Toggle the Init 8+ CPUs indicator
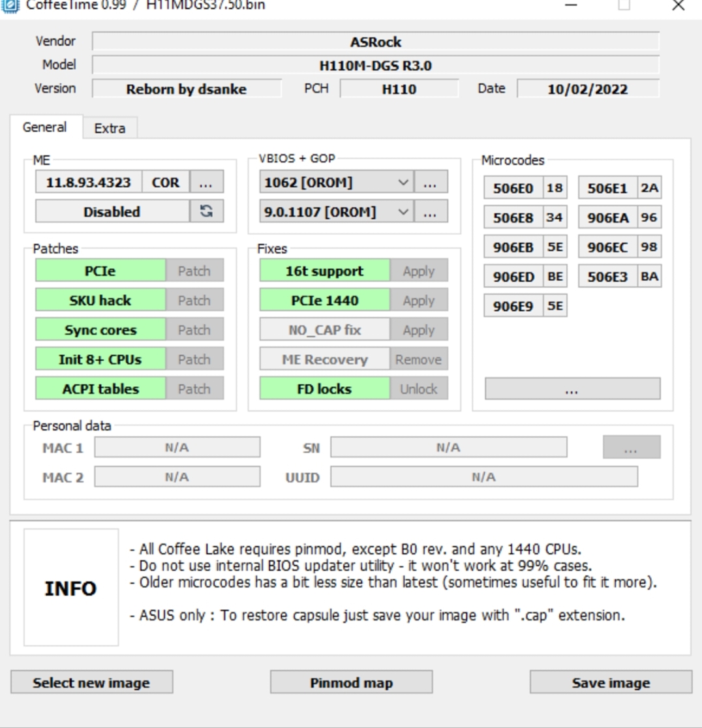 coord(100,359)
